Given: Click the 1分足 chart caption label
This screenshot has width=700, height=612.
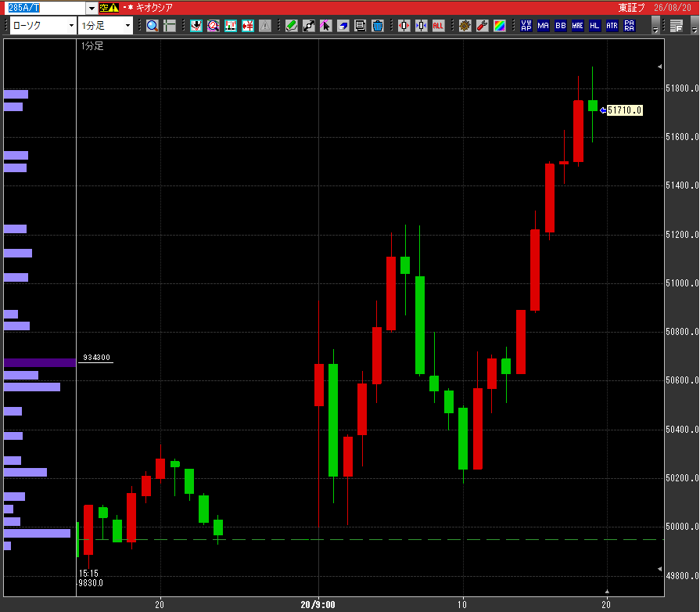Looking at the screenshot, I should (x=92, y=46).
